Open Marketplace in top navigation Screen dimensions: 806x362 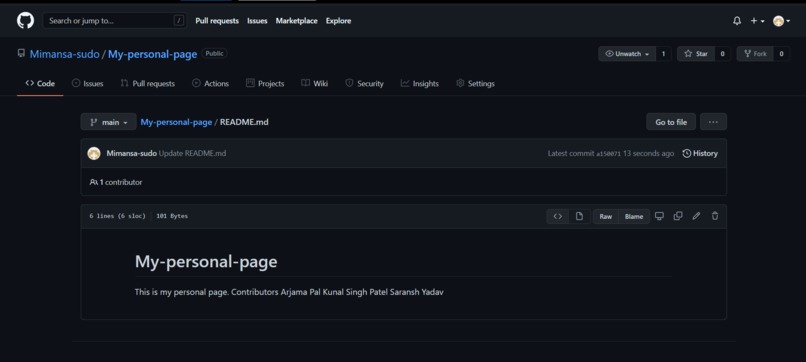tap(297, 21)
